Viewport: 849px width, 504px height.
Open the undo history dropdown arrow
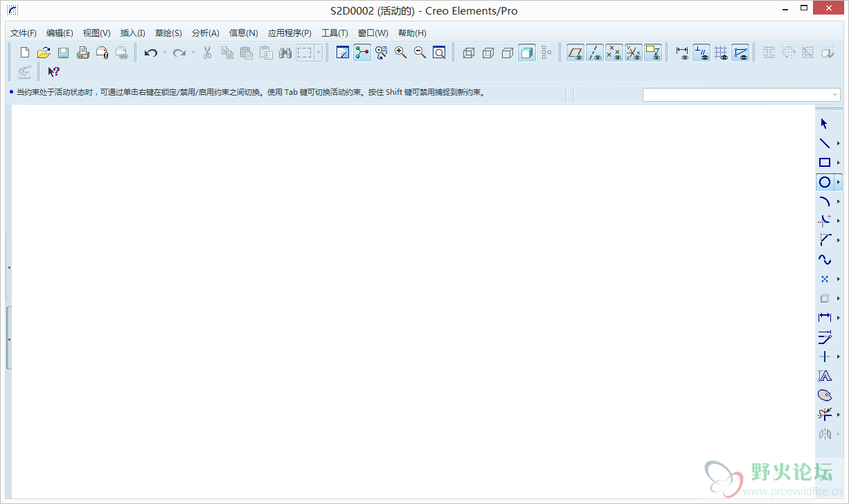pyautogui.click(x=165, y=53)
